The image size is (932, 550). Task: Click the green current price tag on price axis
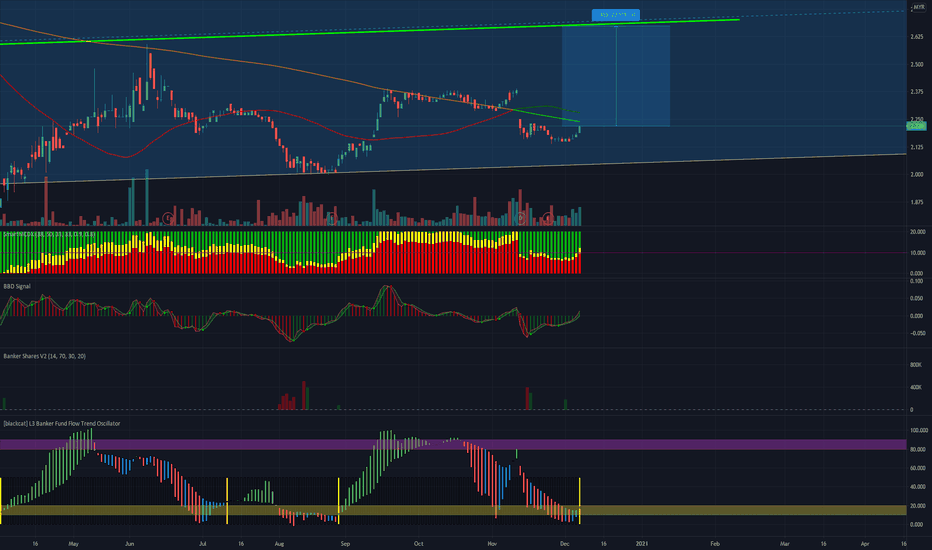[917, 126]
